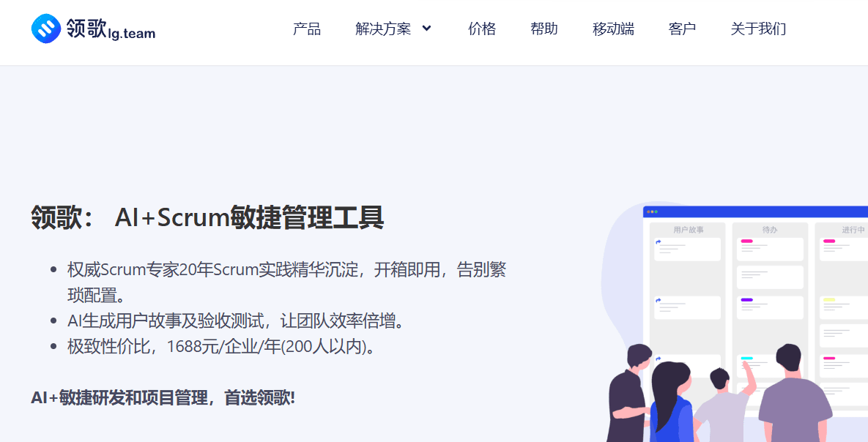The image size is (868, 442).
Task: Click the blue 领歌 logo icon
Action: (x=46, y=29)
